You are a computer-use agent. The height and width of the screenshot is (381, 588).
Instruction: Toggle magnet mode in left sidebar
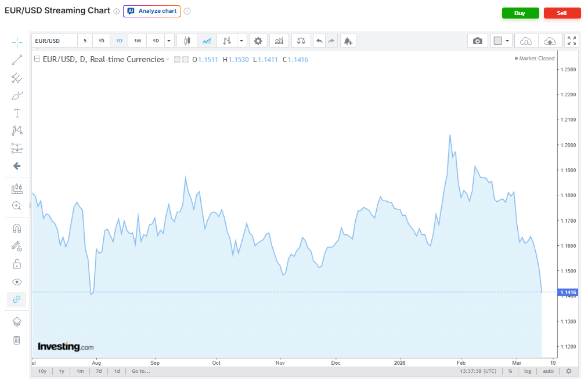[17, 228]
